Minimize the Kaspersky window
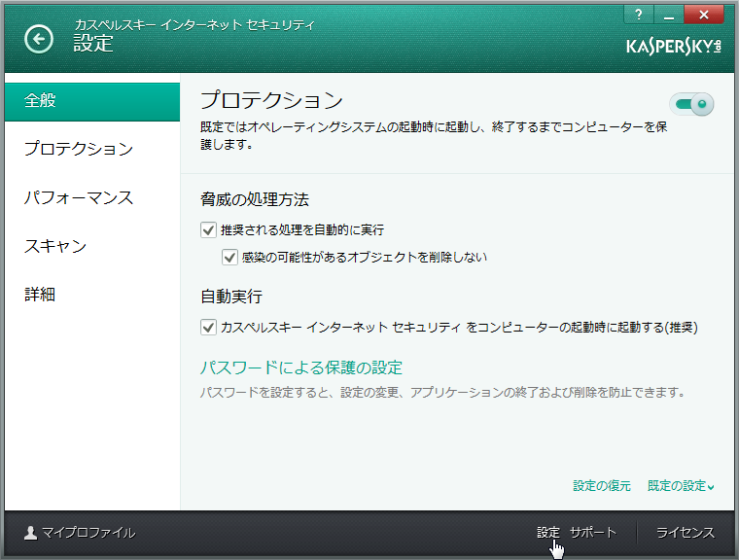739x560 pixels. pos(669,15)
